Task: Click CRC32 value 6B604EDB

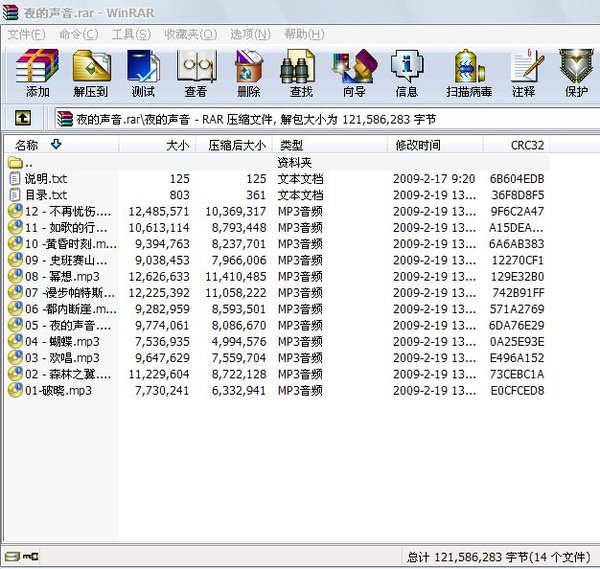Action: pos(517,179)
